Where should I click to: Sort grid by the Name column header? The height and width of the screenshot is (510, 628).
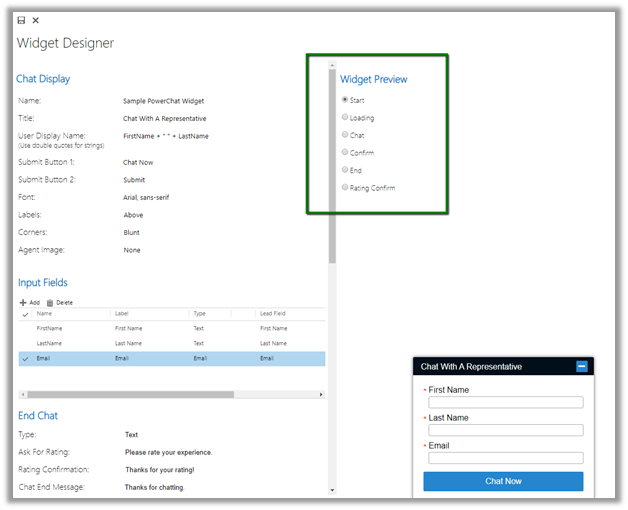click(x=44, y=314)
